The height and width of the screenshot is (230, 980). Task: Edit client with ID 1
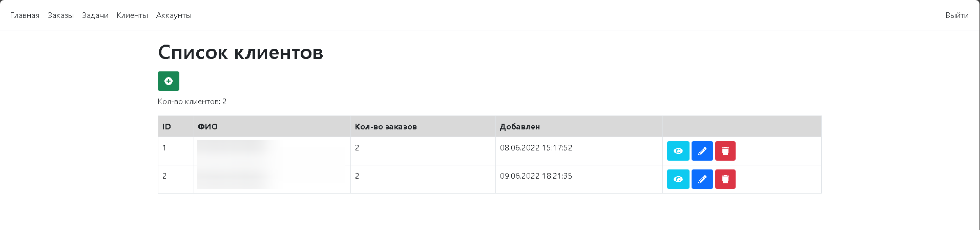point(702,151)
